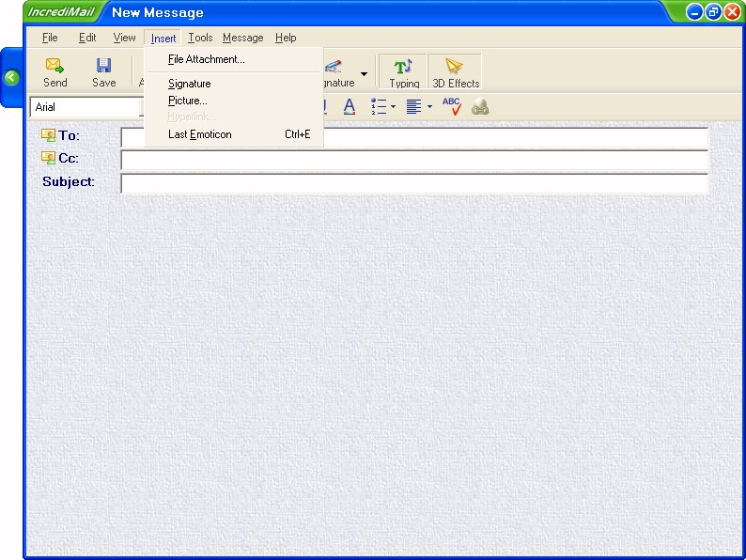Restore down the New Message window
This screenshot has width=746, height=560.
click(713, 12)
